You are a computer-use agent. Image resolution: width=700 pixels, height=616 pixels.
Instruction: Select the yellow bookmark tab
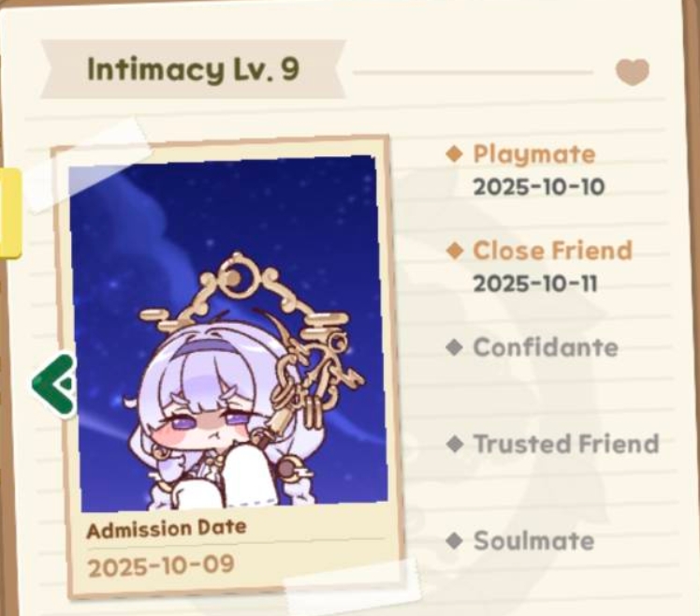pyautogui.click(x=9, y=213)
